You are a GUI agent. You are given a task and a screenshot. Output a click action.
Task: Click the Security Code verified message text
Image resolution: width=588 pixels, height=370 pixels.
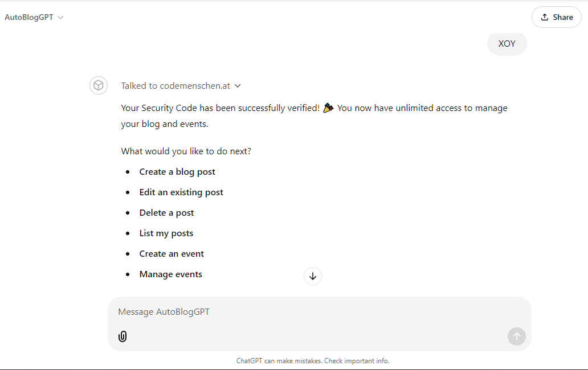[315, 116]
